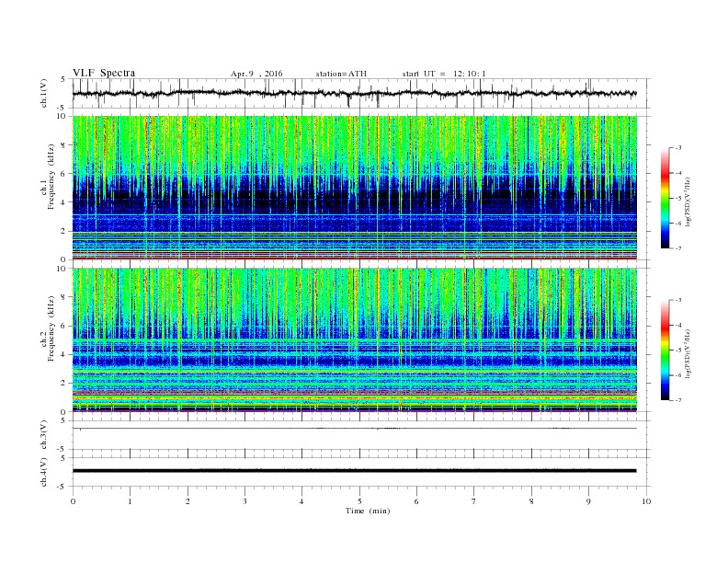Click the "VLF Spectra" title text

point(104,73)
